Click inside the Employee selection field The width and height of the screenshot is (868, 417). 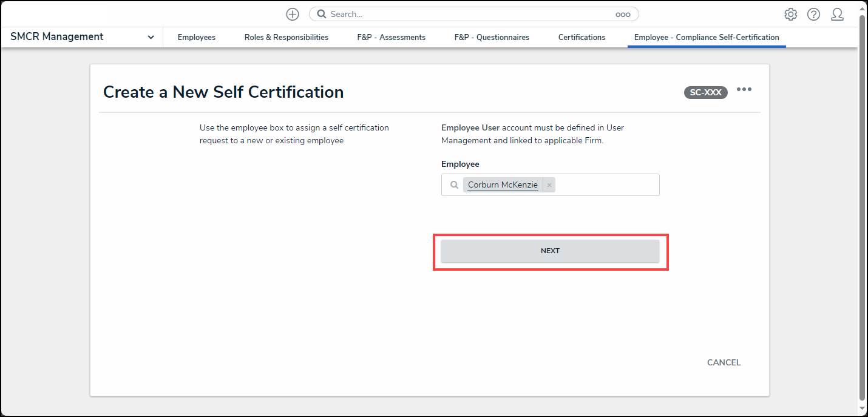tap(607, 185)
